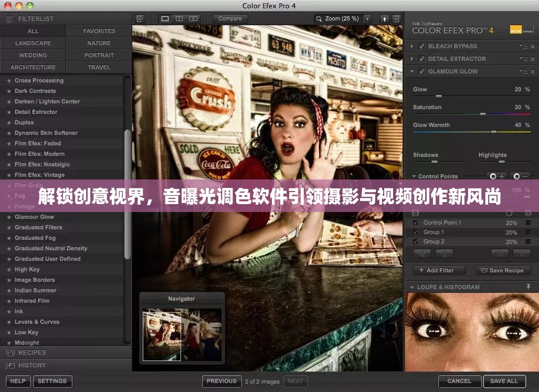The width and height of the screenshot is (539, 392).
Task: Favorite the Glamour Glow filter star
Action: 9,217
